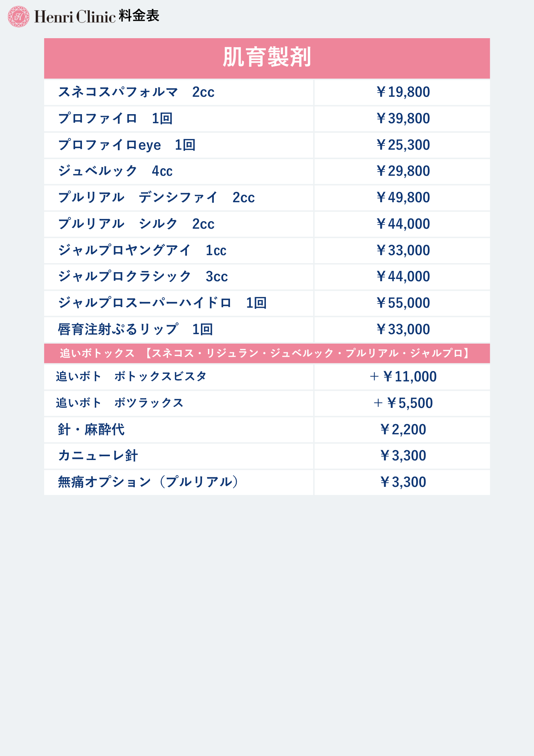Image resolution: width=534 pixels, height=756 pixels.
Task: Click the ¥25,300 price
Action: tap(402, 145)
